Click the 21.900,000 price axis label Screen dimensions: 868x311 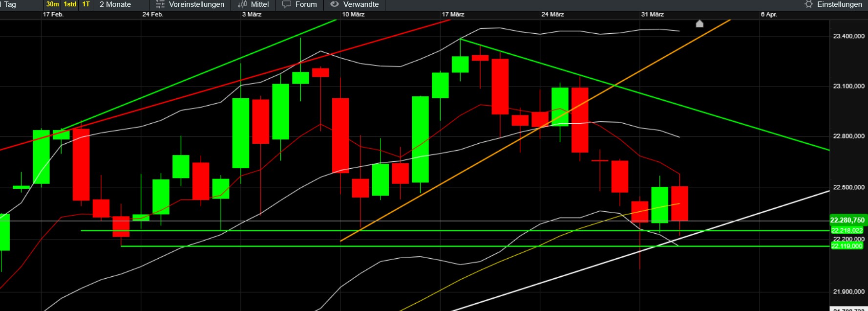click(848, 291)
